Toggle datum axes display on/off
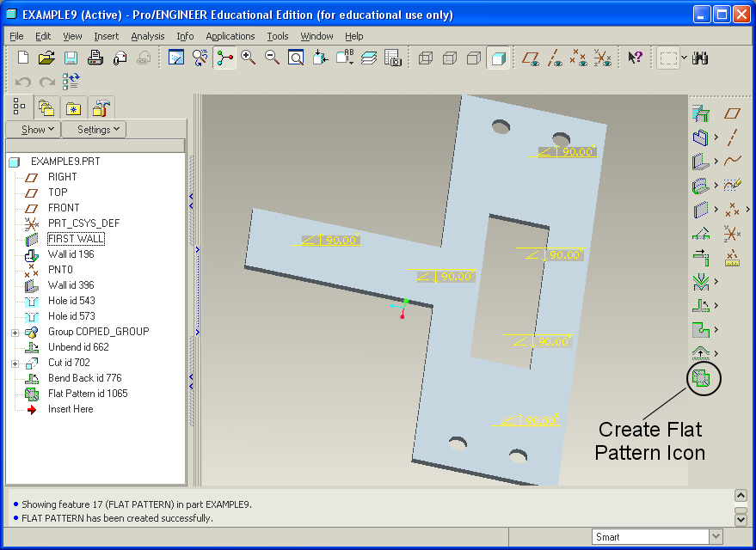Screen dimensions: 756x550 click(555, 58)
